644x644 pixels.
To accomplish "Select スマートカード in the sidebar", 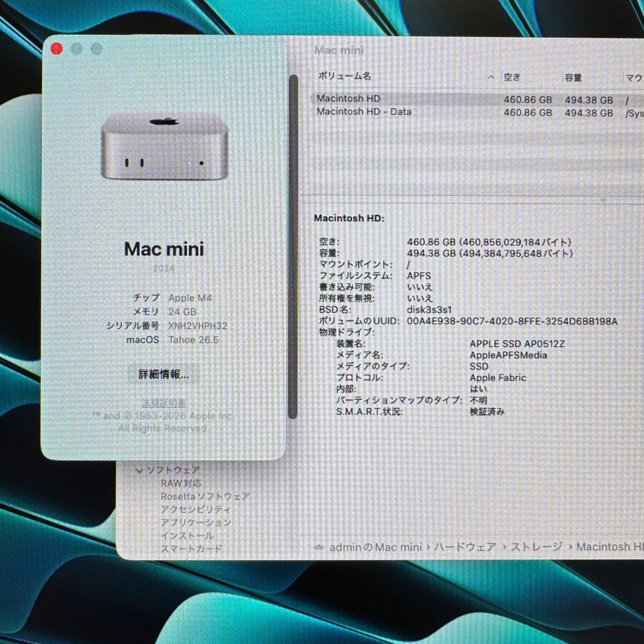I will [191, 548].
